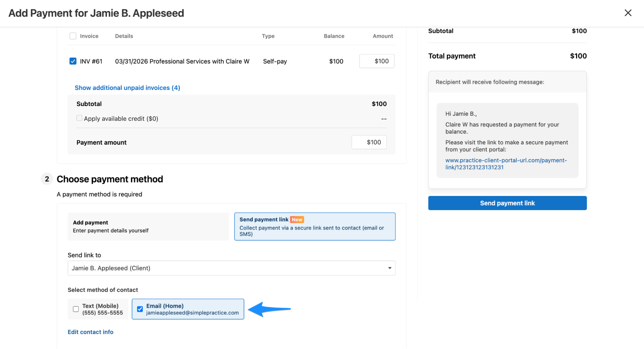Open the Edit contact info link
The height and width of the screenshot is (349, 644).
(x=91, y=332)
